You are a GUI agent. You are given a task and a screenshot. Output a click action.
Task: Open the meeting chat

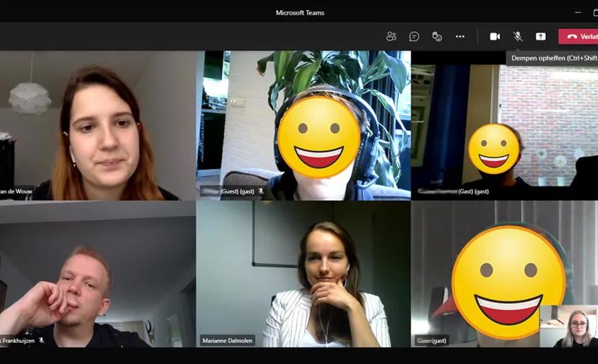tap(414, 36)
